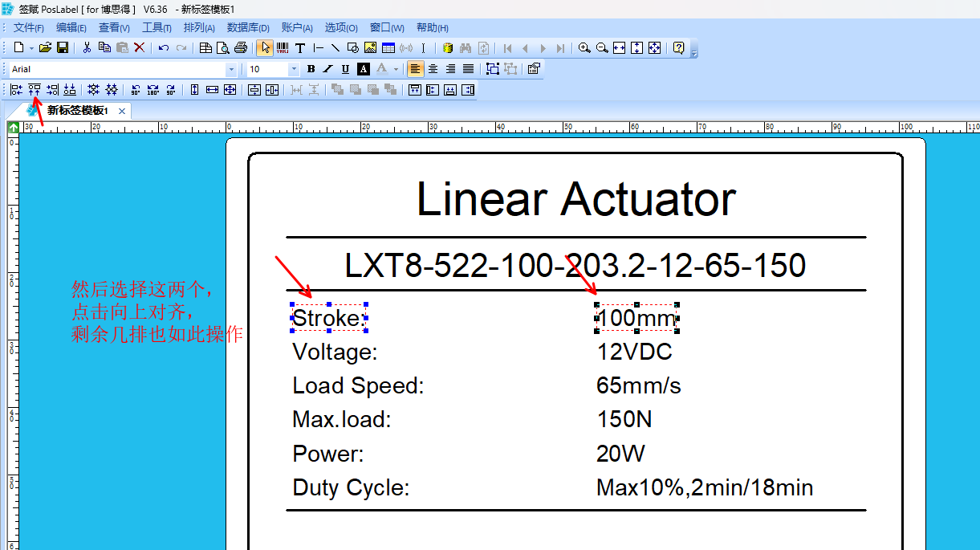Image resolution: width=980 pixels, height=550 pixels.
Task: Rotate the selection 180 degrees
Action: click(152, 90)
